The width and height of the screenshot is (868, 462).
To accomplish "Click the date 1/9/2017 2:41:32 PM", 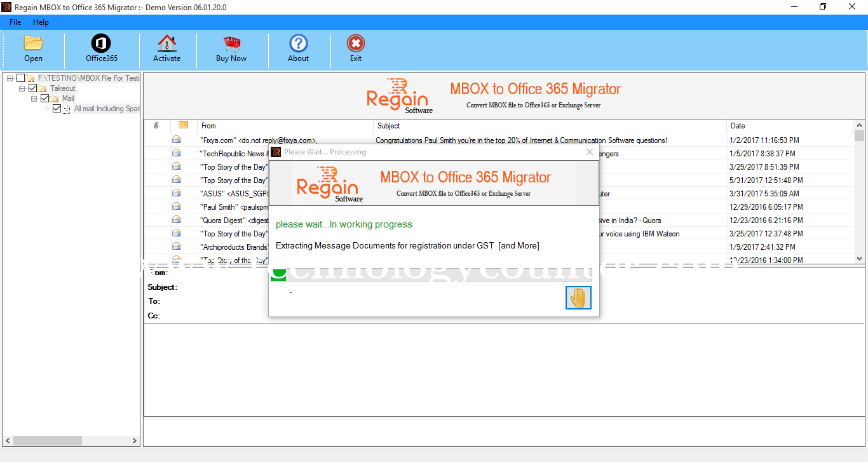I will tap(763, 247).
